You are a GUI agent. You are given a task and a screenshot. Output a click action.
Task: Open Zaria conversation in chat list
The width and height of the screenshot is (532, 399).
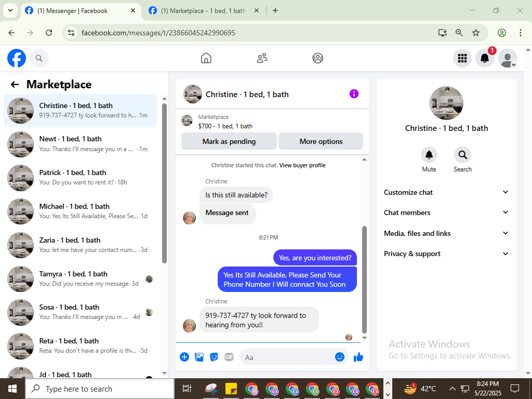(x=81, y=245)
